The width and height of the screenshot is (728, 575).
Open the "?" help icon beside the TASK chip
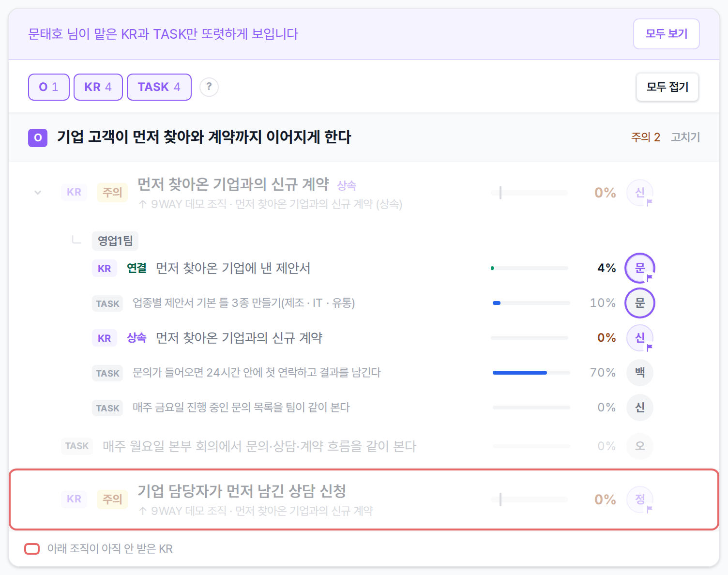pos(209,87)
